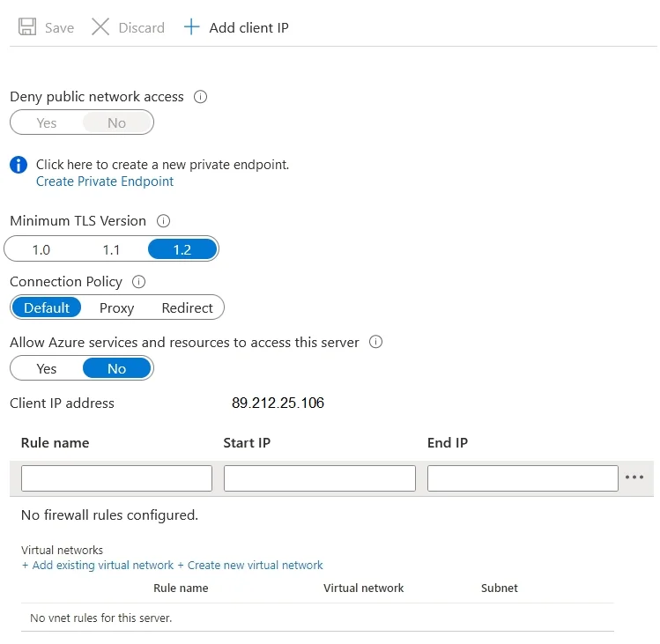
Task: Click Create new virtual network link
Action: [x=250, y=565]
